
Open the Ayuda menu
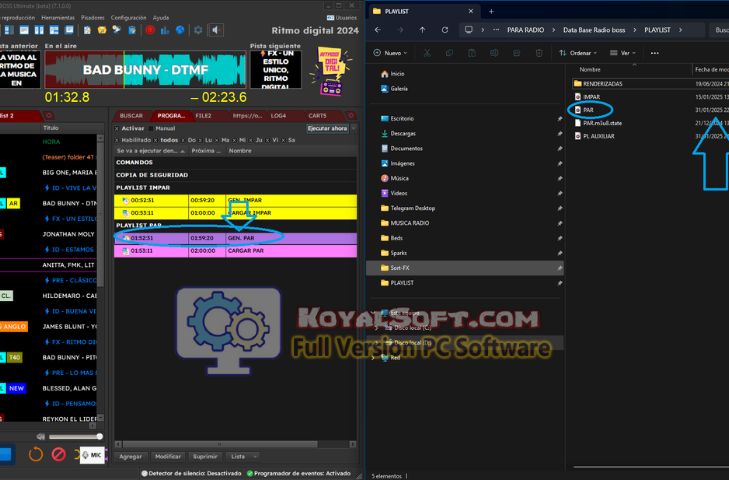(161, 18)
